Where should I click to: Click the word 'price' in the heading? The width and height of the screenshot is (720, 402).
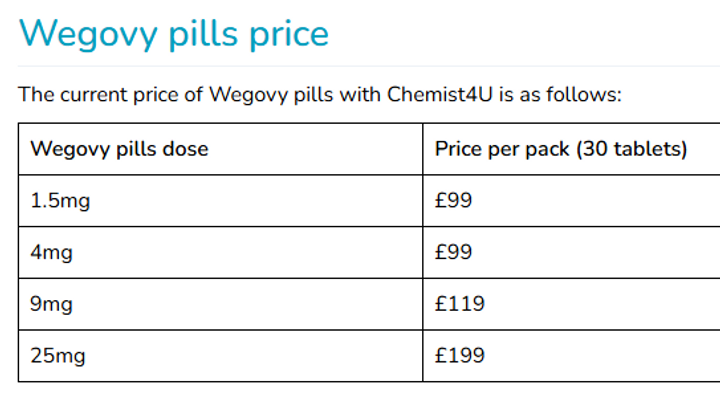[289, 36]
